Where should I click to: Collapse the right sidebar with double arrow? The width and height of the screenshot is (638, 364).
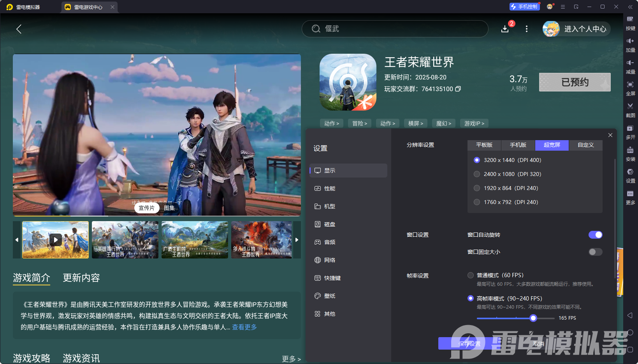pyautogui.click(x=630, y=7)
